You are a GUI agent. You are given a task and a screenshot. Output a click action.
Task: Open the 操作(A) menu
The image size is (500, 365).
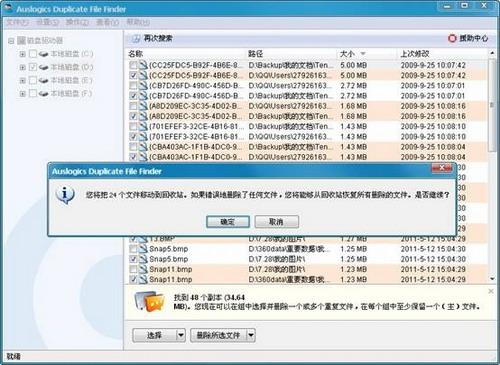point(77,23)
